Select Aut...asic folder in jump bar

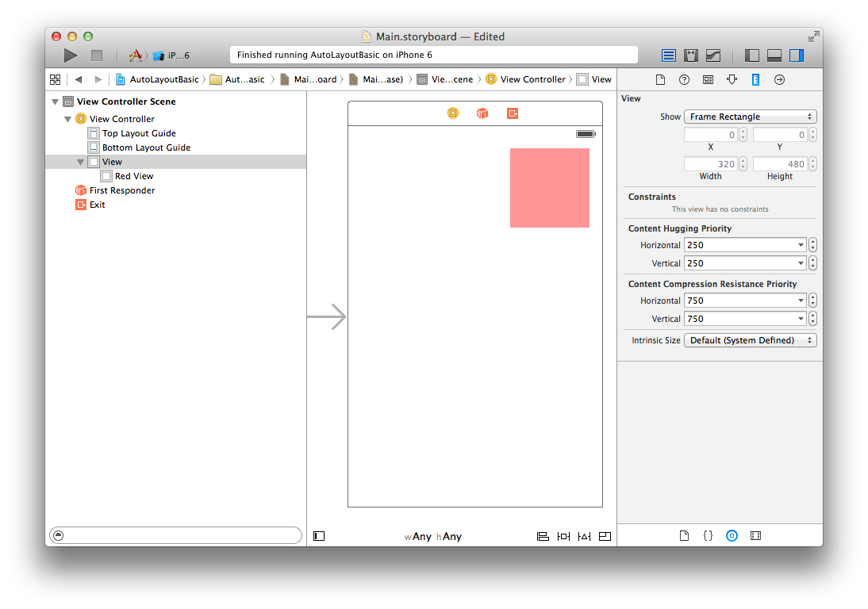(237, 79)
